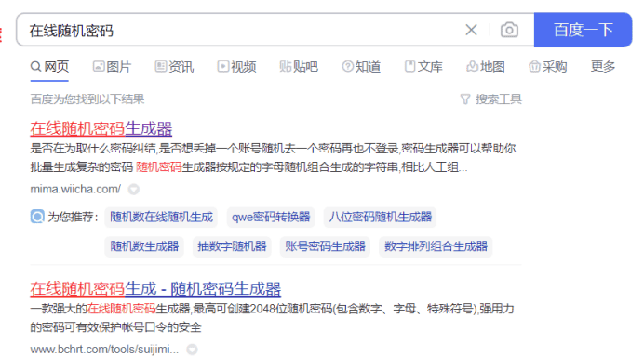Switch to the 图片 tab

(x=112, y=67)
